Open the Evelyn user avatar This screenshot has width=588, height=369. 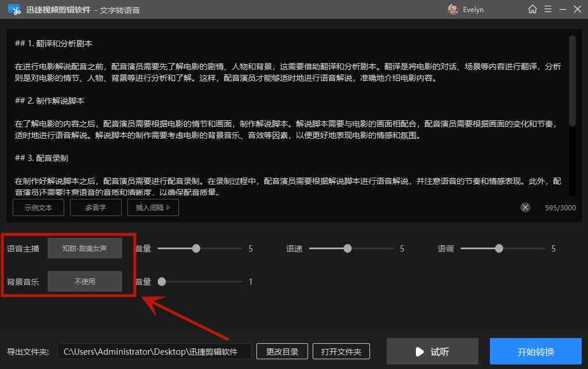(453, 9)
